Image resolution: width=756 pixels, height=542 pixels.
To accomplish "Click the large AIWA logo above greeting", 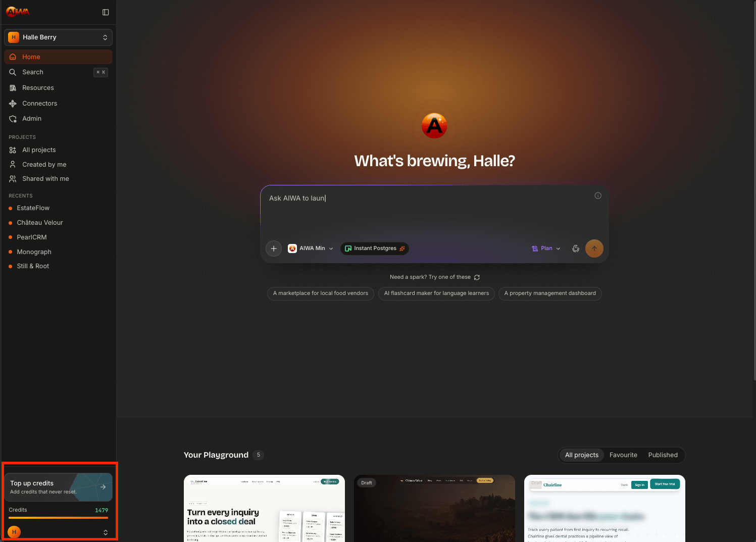I will (x=434, y=126).
